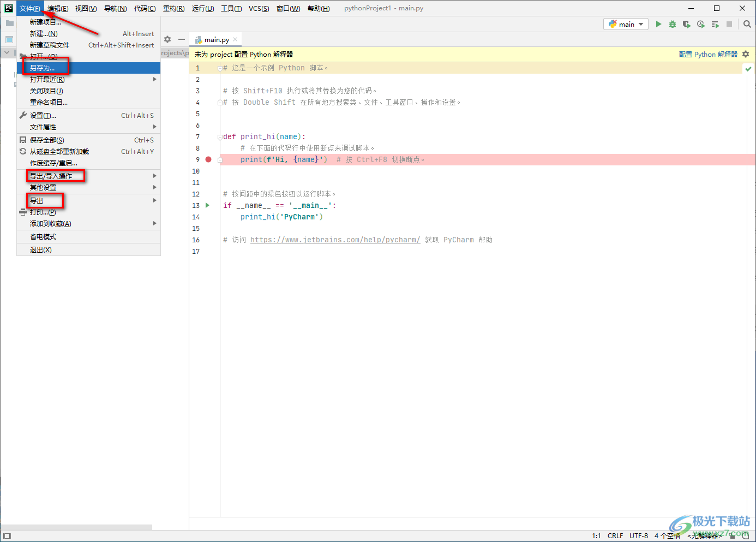
Task: Open the VCS(S) menu
Action: [259, 8]
